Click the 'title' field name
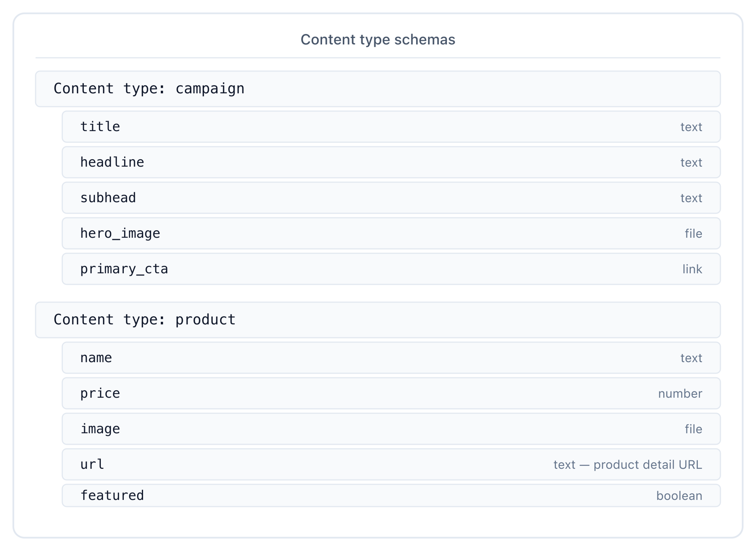The image size is (756, 551). tap(100, 127)
